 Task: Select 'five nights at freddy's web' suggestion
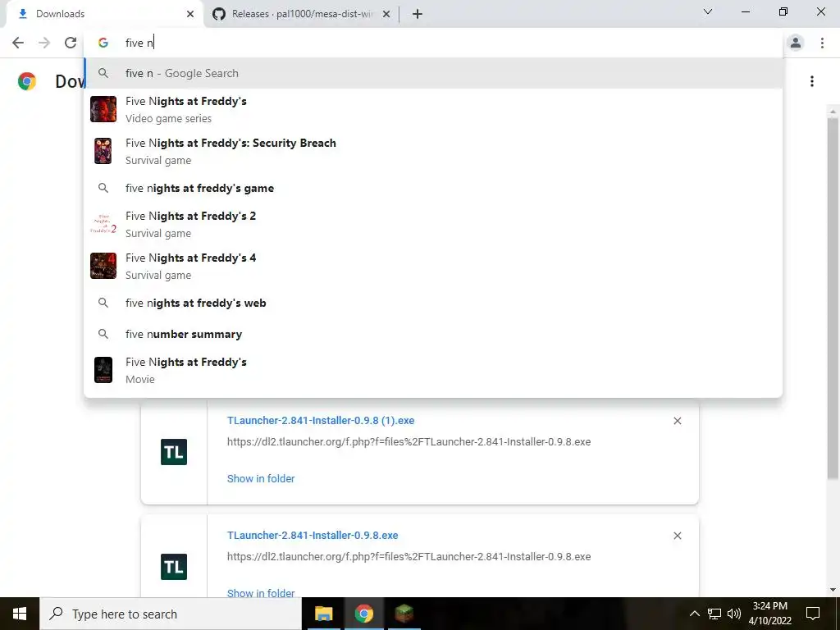pyautogui.click(x=433, y=303)
